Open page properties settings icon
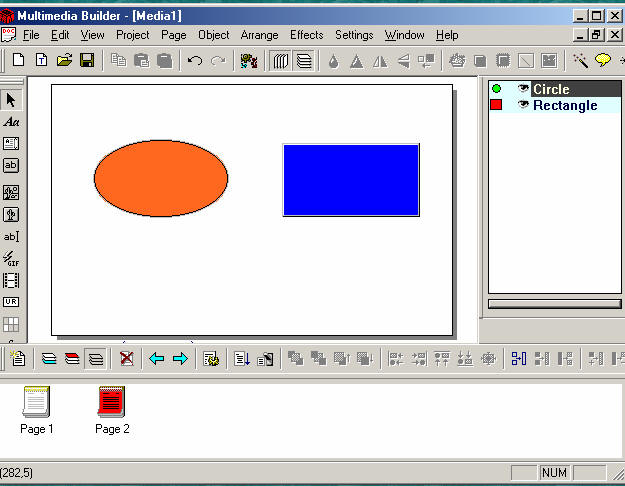625x486 pixels. pyautogui.click(x=210, y=359)
